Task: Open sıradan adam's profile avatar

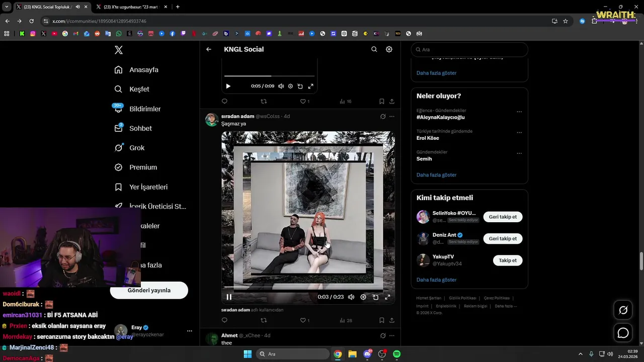Action: (x=212, y=120)
